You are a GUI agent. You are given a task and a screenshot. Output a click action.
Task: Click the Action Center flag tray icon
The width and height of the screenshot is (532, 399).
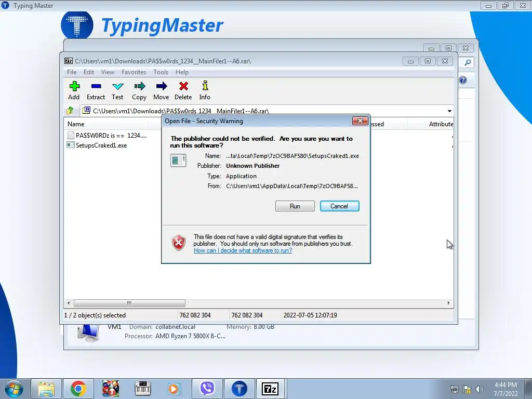[x=467, y=389]
